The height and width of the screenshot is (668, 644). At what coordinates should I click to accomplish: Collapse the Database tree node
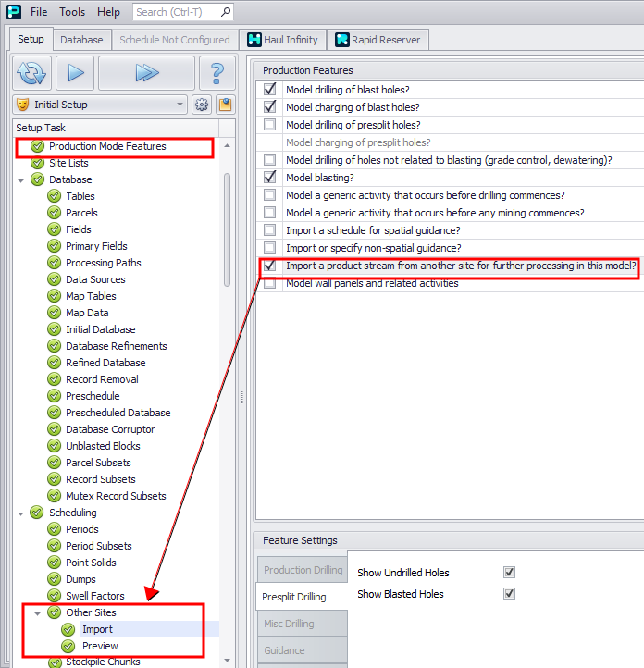coord(21,180)
